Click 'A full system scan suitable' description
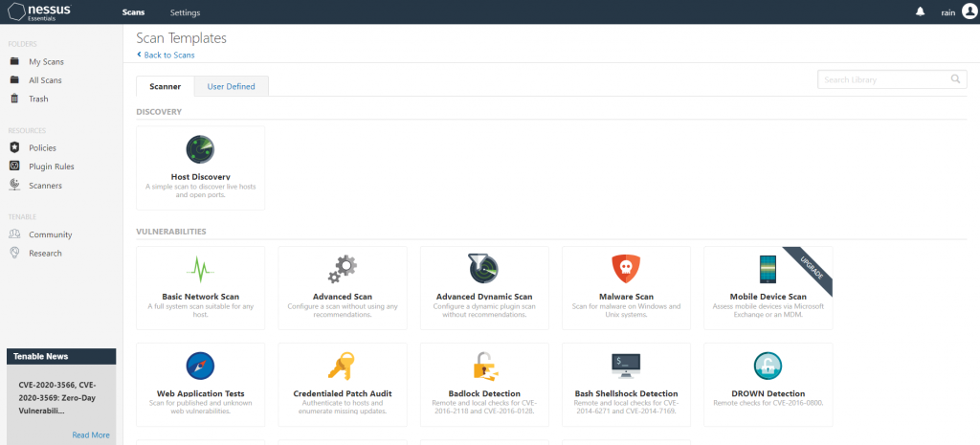The width and height of the screenshot is (980, 445). coord(201,311)
